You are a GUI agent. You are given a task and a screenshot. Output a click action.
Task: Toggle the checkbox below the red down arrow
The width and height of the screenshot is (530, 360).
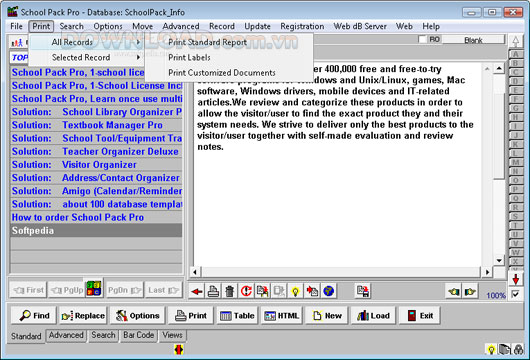[x=515, y=294]
